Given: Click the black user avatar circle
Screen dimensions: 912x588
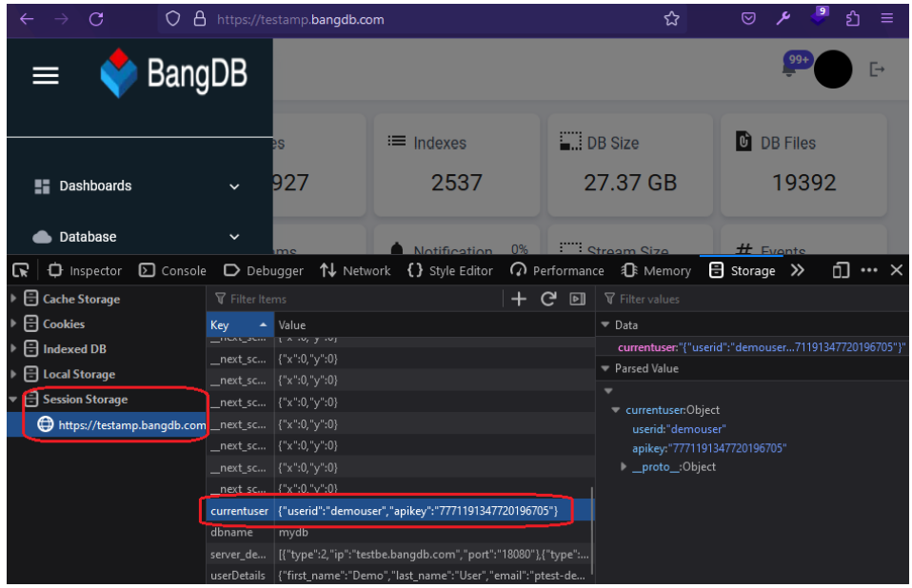Looking at the screenshot, I should coord(833,69).
